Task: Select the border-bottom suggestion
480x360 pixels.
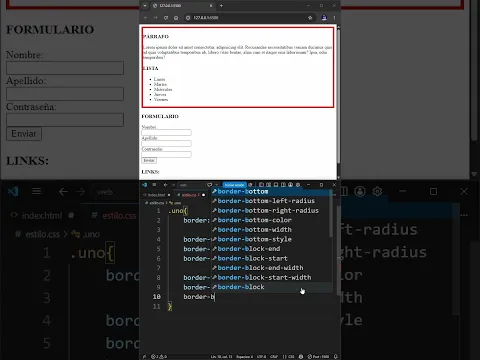Action: (x=271, y=192)
